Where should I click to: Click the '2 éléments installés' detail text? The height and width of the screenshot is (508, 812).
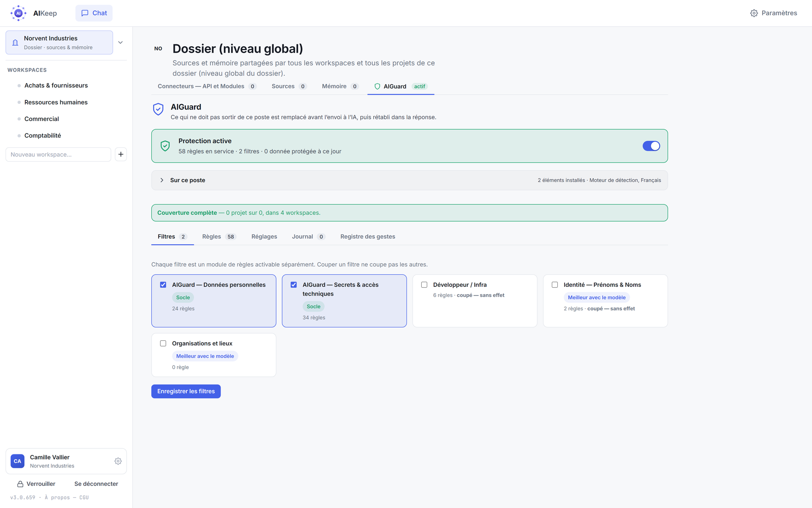[x=561, y=180]
